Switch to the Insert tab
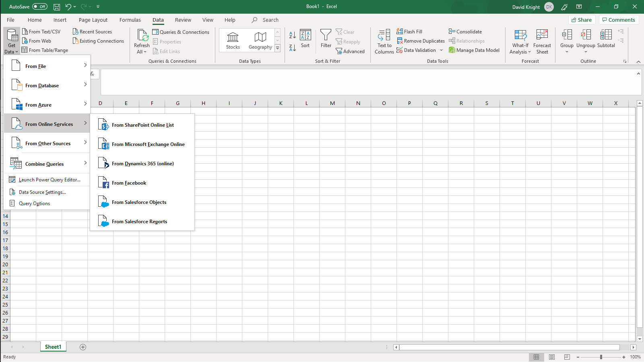The image size is (644, 362). tap(60, 20)
